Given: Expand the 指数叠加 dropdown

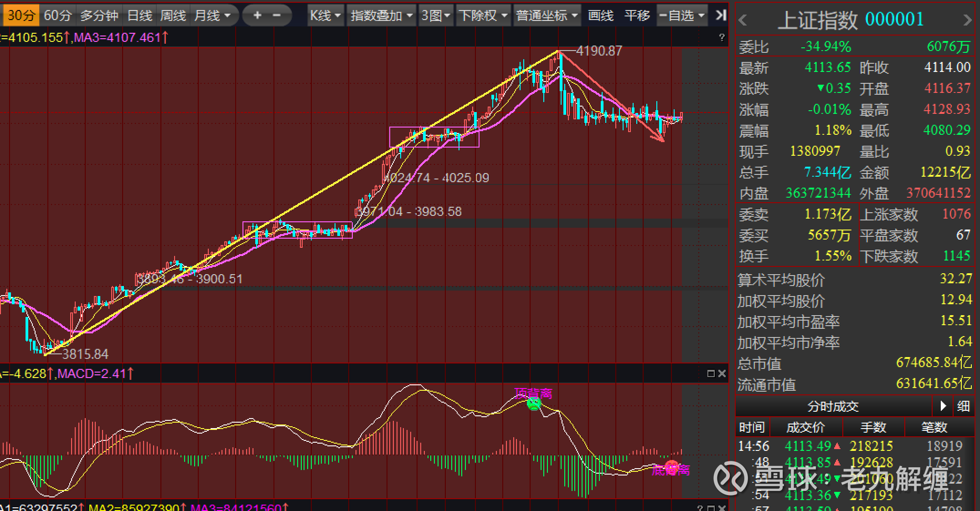Looking at the screenshot, I should point(381,15).
